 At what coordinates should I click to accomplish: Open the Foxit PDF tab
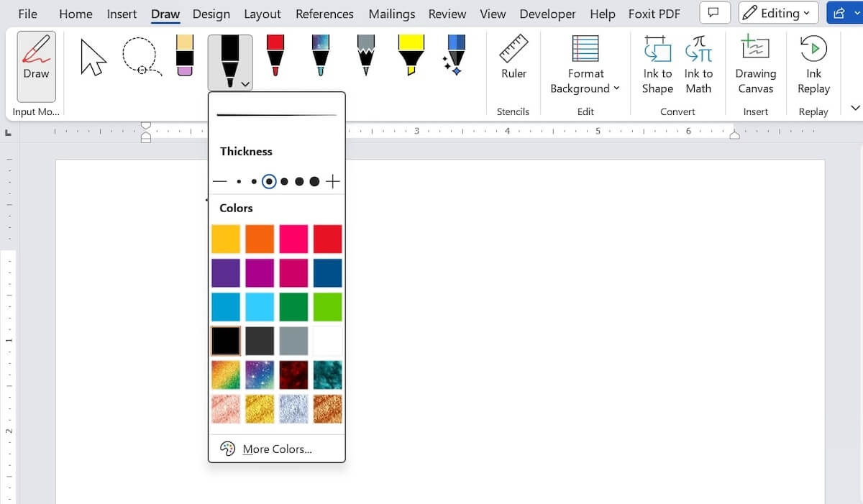[x=654, y=14]
